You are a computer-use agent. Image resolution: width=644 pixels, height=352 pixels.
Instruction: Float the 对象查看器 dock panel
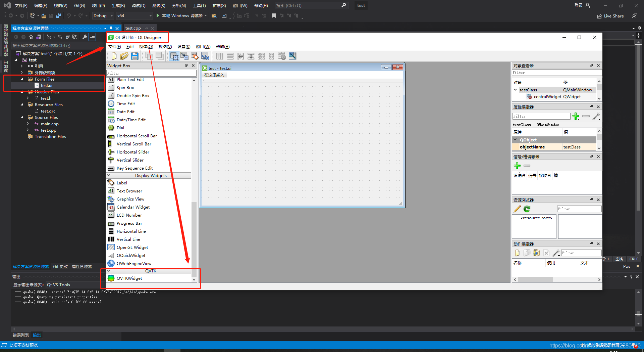coord(591,65)
